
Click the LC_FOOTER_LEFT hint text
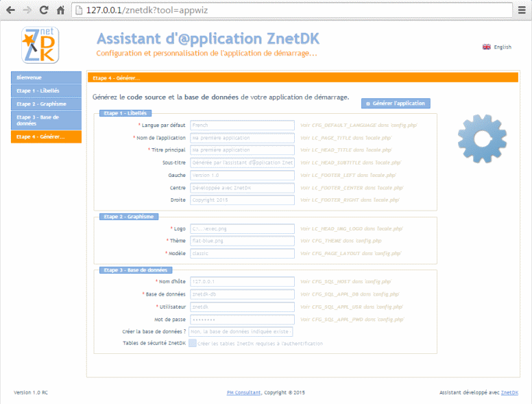[348, 175]
